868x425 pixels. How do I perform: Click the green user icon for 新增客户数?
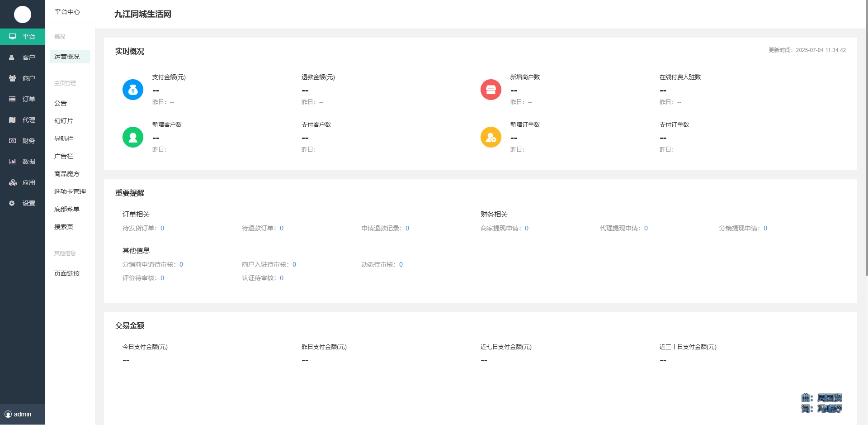(x=133, y=137)
